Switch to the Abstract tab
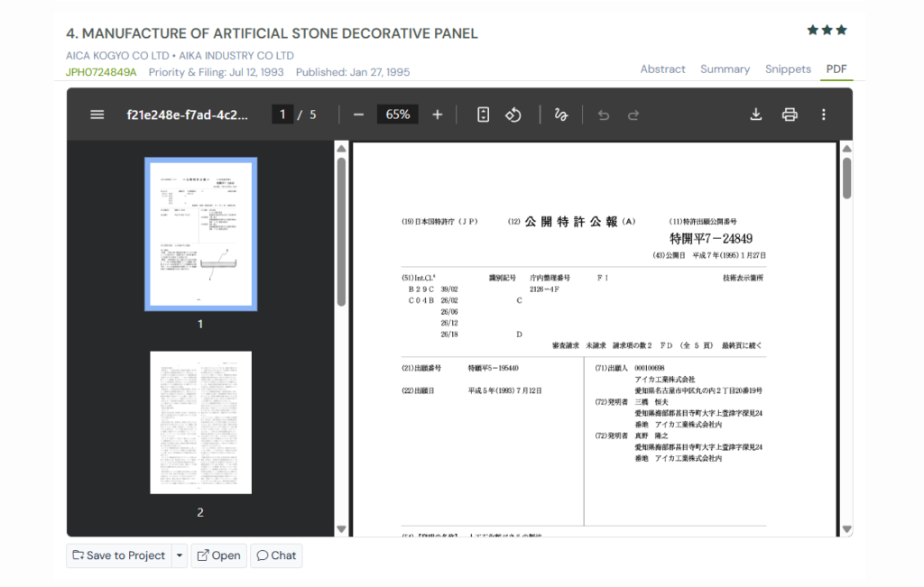This screenshot has height=587, width=924. pyautogui.click(x=663, y=69)
